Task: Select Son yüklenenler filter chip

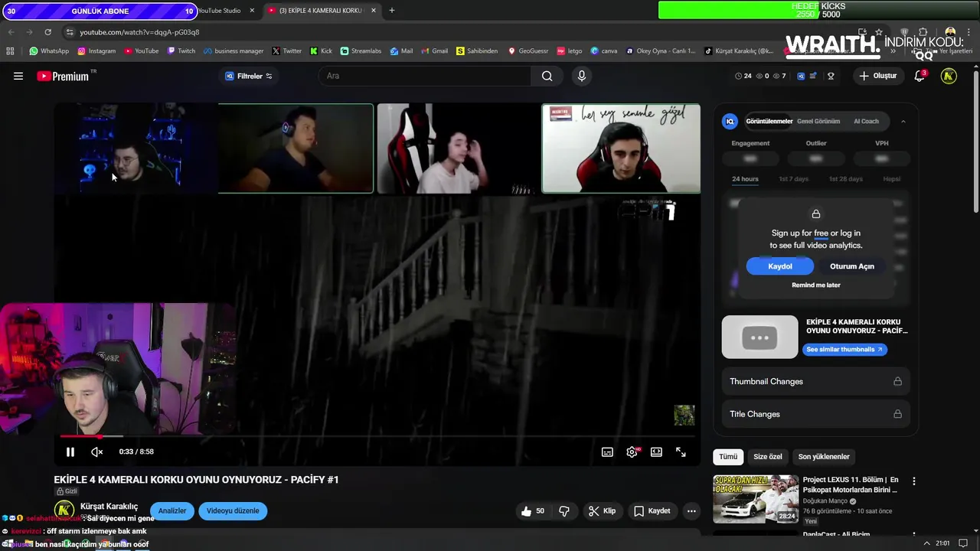Action: click(824, 457)
